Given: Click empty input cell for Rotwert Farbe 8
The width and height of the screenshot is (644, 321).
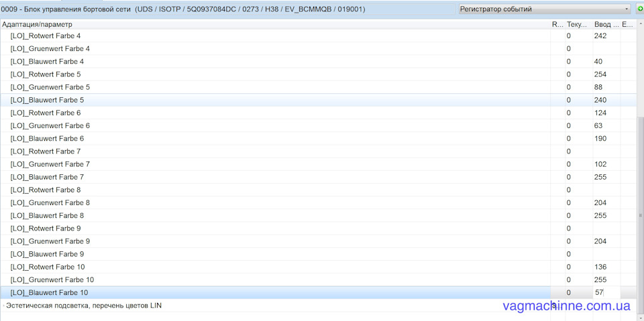Looking at the screenshot, I should click(x=606, y=190).
